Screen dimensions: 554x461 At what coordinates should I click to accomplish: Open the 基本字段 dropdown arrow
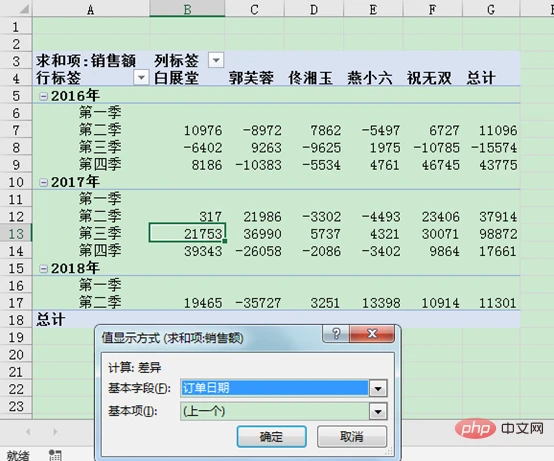tap(378, 389)
